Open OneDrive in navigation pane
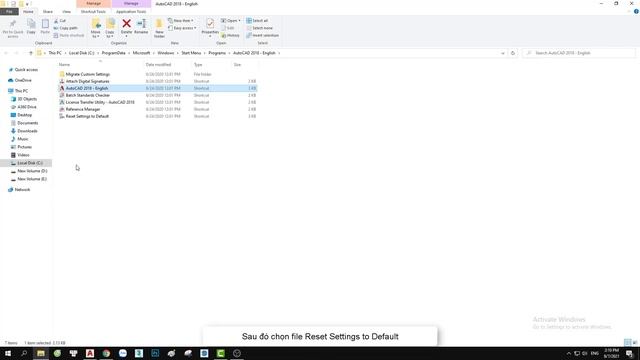The height and width of the screenshot is (360, 640). 23,80
